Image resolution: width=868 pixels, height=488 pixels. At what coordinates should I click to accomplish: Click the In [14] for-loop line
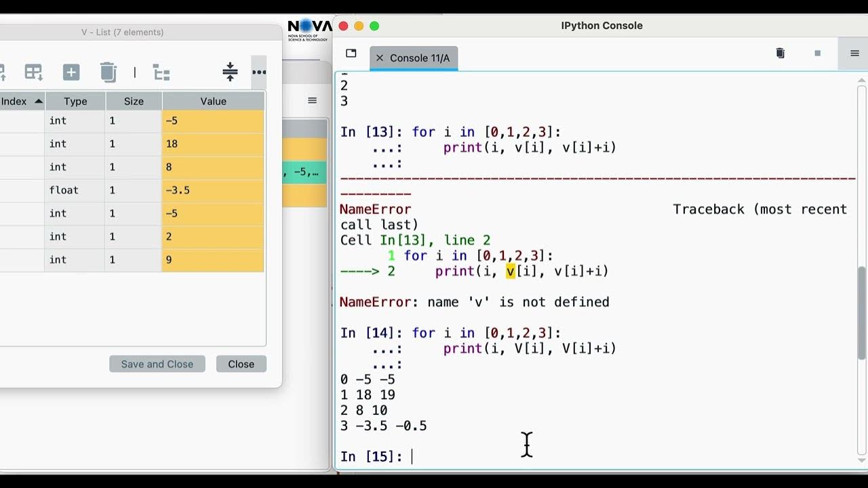point(451,333)
